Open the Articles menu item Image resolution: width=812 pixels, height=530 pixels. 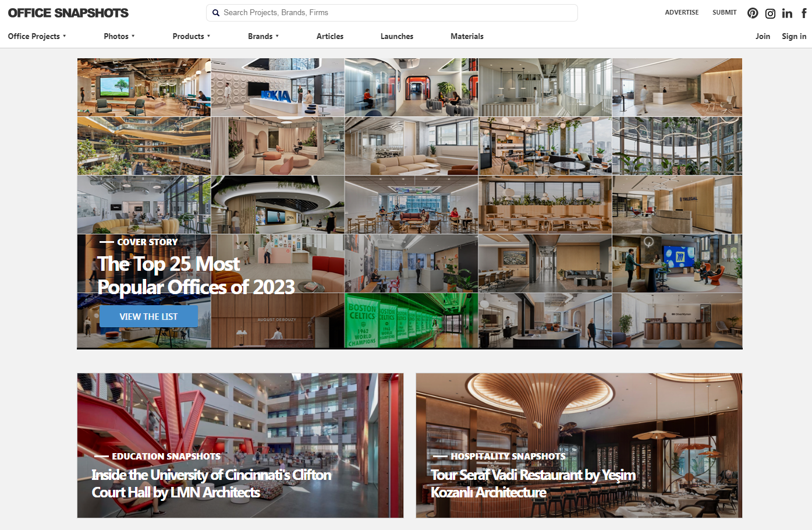pos(330,36)
